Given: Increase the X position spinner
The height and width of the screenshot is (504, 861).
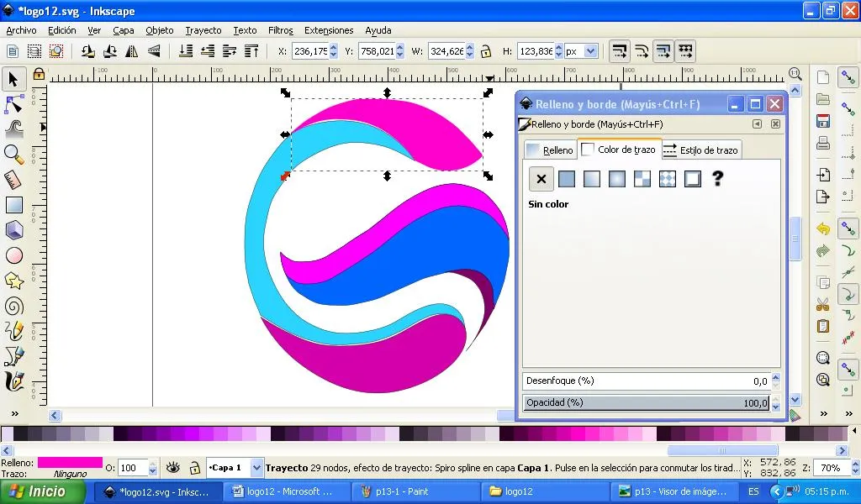Looking at the screenshot, I should click(x=333, y=48).
